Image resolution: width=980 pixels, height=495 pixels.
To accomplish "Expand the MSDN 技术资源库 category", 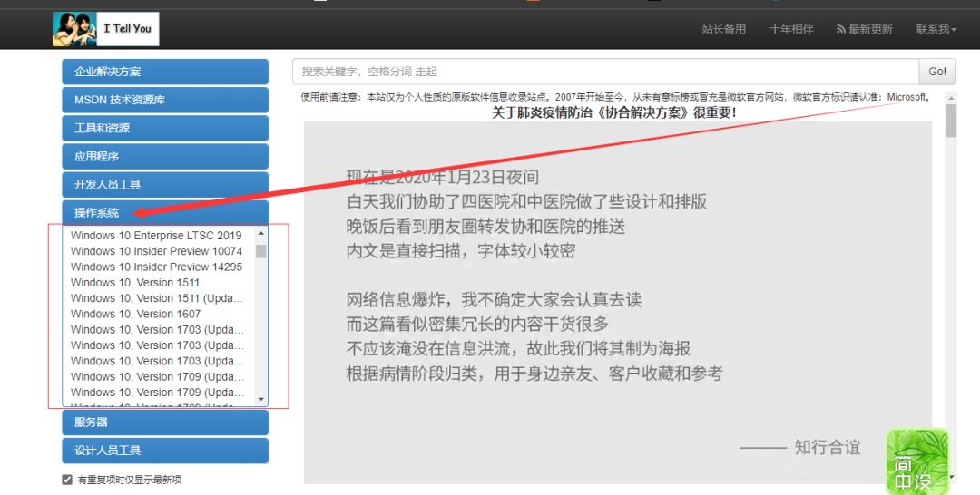I will click(x=165, y=100).
